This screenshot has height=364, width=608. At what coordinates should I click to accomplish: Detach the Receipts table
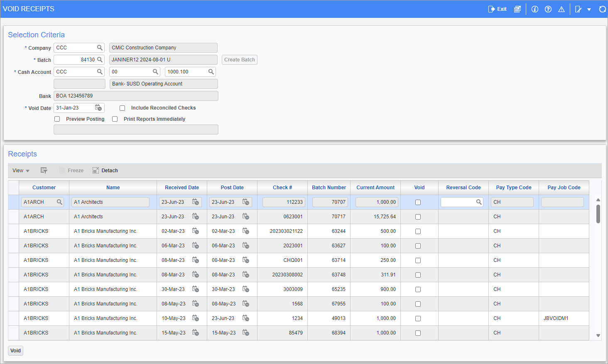click(x=105, y=171)
